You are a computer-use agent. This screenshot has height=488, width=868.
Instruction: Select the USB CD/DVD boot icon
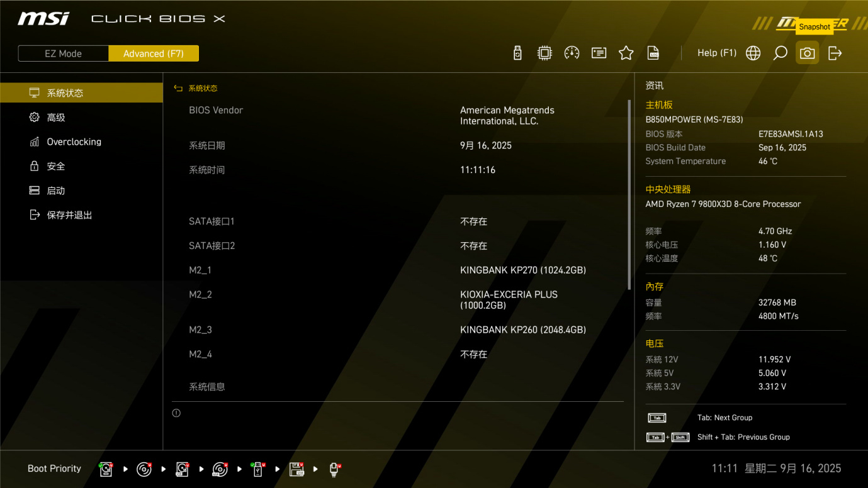(220, 469)
